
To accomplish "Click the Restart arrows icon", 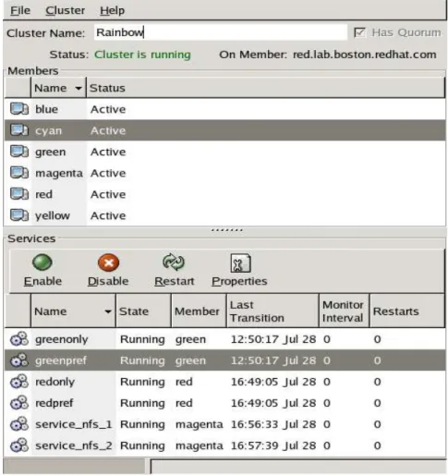I will click(x=174, y=262).
